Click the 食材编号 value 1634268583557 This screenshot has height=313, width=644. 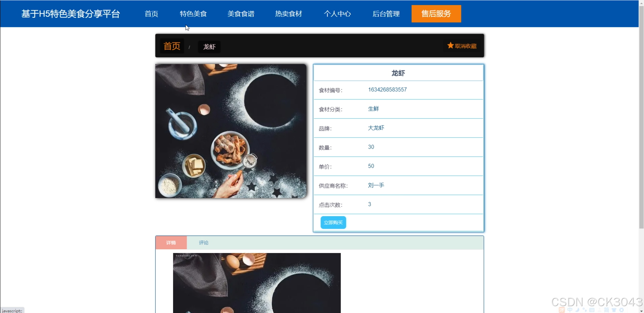point(387,90)
